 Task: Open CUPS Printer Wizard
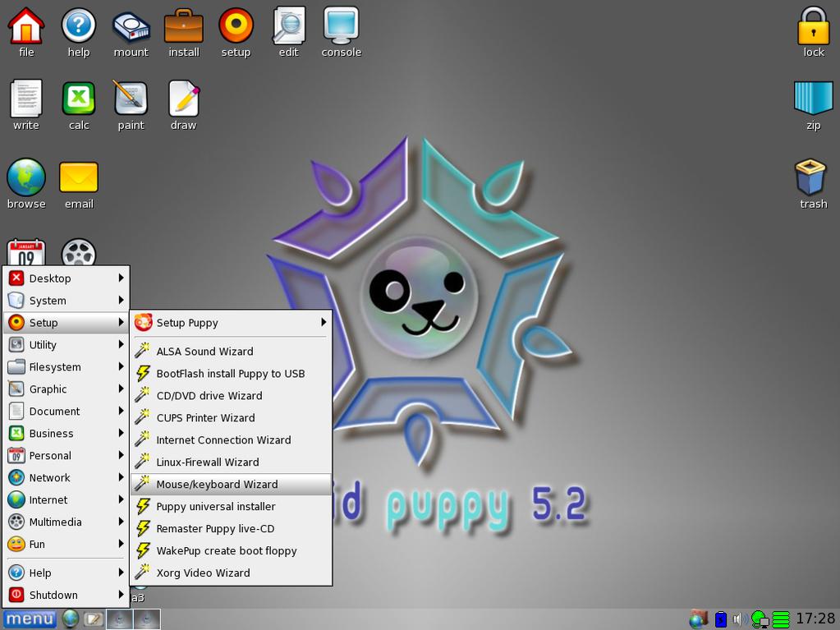tap(231, 418)
